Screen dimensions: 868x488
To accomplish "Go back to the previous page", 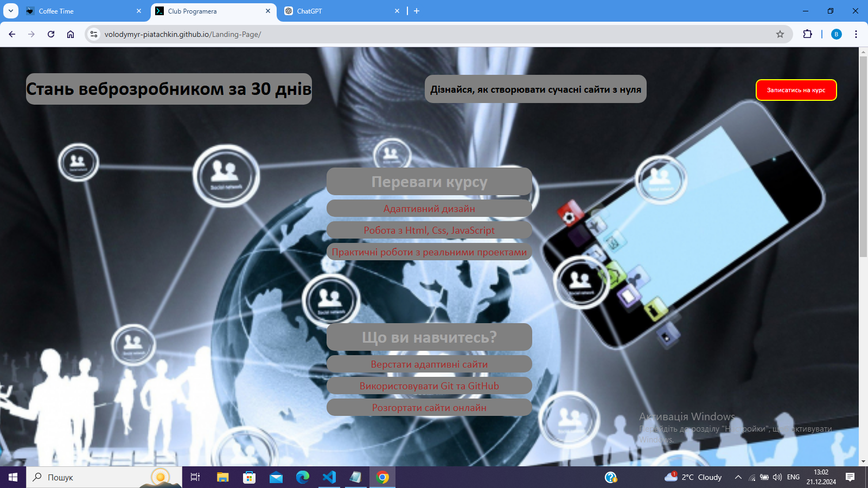I will tap(12, 34).
